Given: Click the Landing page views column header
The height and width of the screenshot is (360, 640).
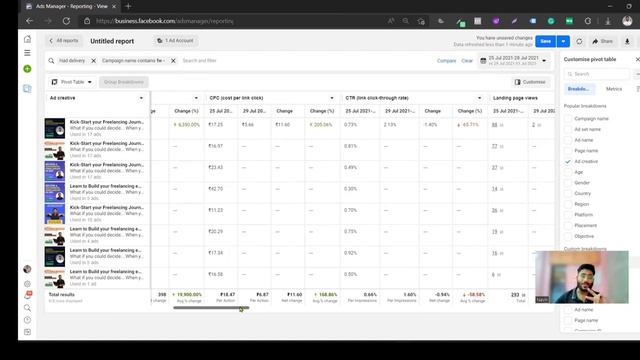Looking at the screenshot, I should click(515, 98).
